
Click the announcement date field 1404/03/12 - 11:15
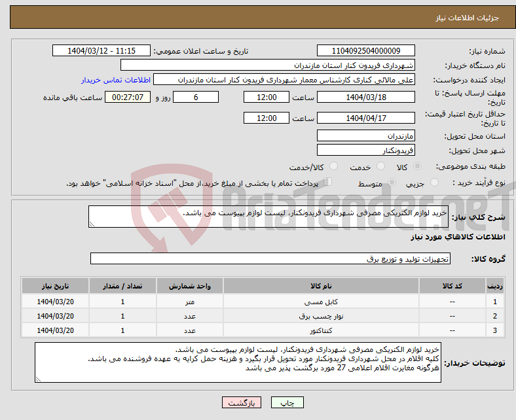point(101,50)
